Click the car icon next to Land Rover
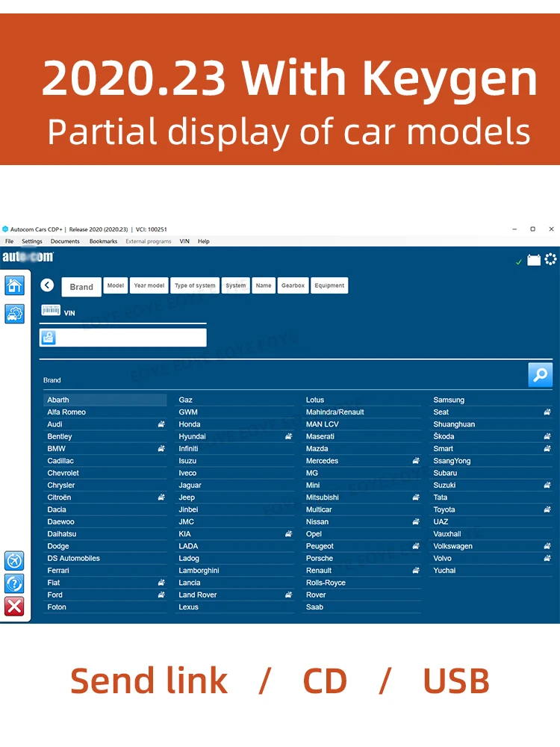Viewport: 560px width, 747px height. (x=288, y=595)
